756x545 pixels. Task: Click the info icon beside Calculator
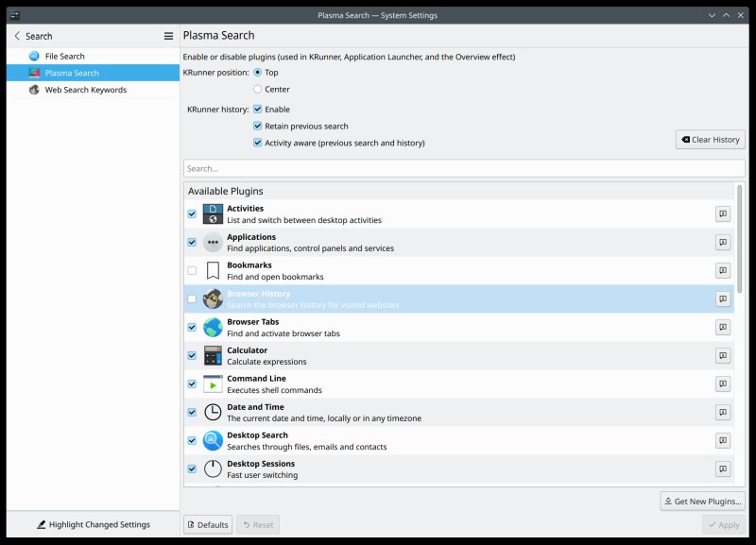(x=723, y=356)
